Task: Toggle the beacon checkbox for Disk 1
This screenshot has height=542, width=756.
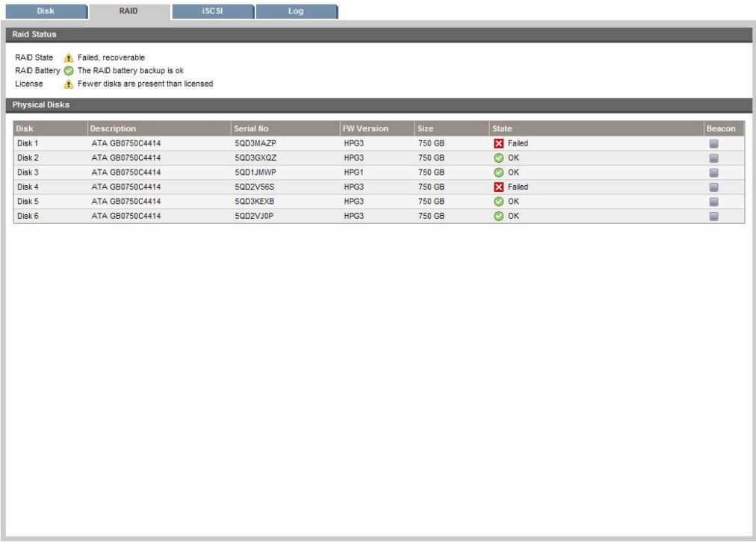Action: [x=713, y=143]
